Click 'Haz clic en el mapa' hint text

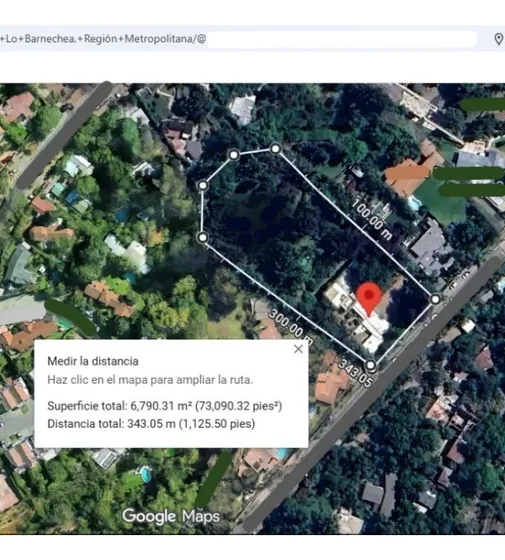pos(150,380)
